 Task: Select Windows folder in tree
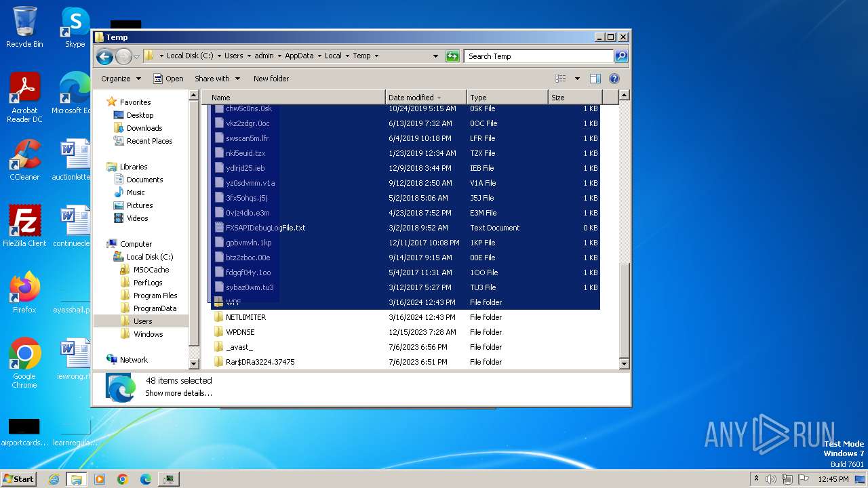point(141,334)
